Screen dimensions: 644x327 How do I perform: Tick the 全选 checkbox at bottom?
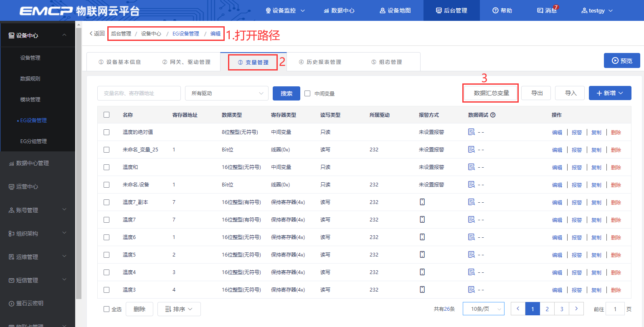click(106, 309)
